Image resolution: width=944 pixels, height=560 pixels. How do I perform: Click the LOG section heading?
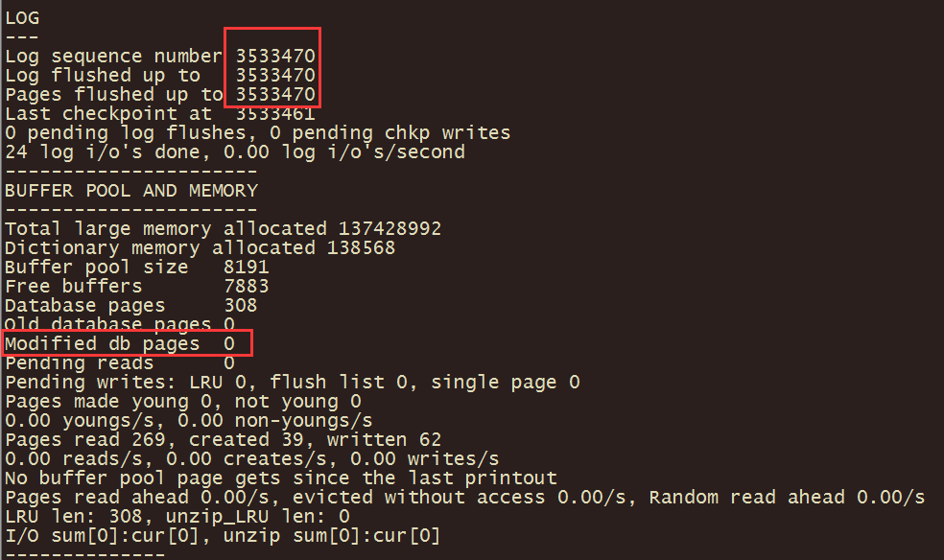(x=22, y=18)
